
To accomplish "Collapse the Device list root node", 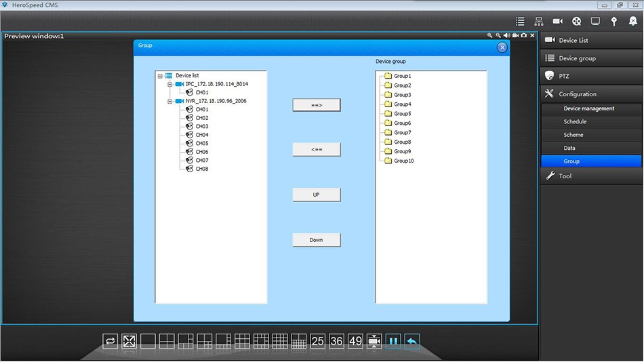I will point(160,76).
